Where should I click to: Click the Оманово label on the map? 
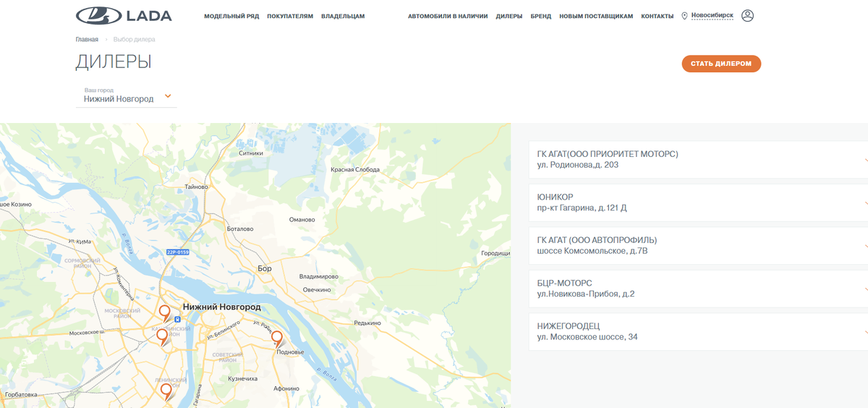pyautogui.click(x=302, y=220)
